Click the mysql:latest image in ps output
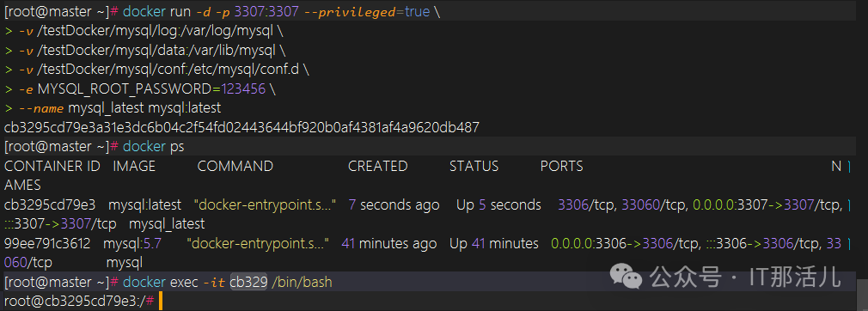This screenshot has width=868, height=311. tap(144, 204)
